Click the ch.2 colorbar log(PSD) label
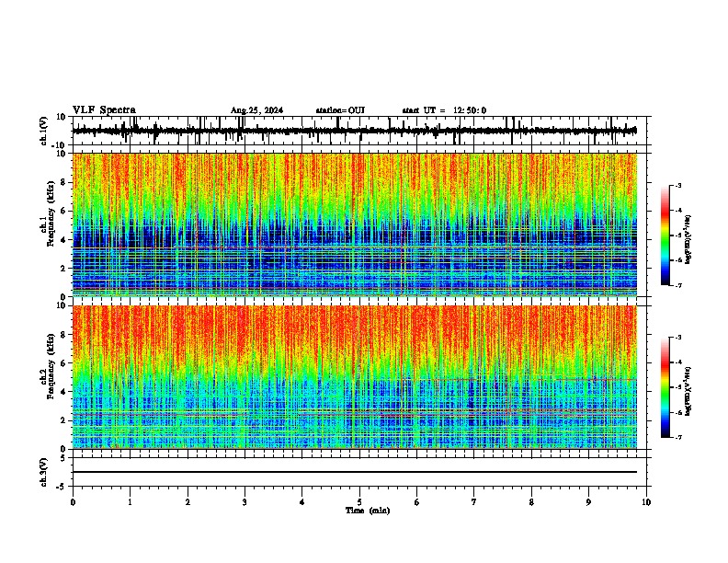728x563 pixels. pyautogui.click(x=688, y=392)
